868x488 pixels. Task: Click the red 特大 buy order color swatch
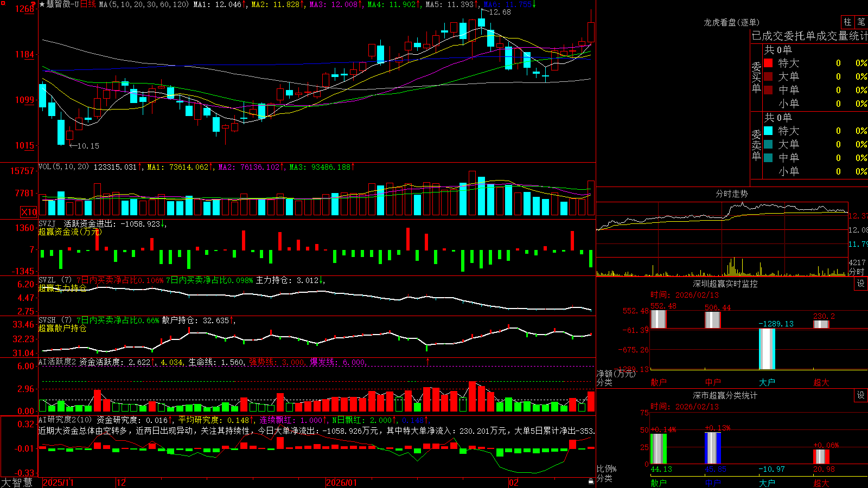(768, 63)
